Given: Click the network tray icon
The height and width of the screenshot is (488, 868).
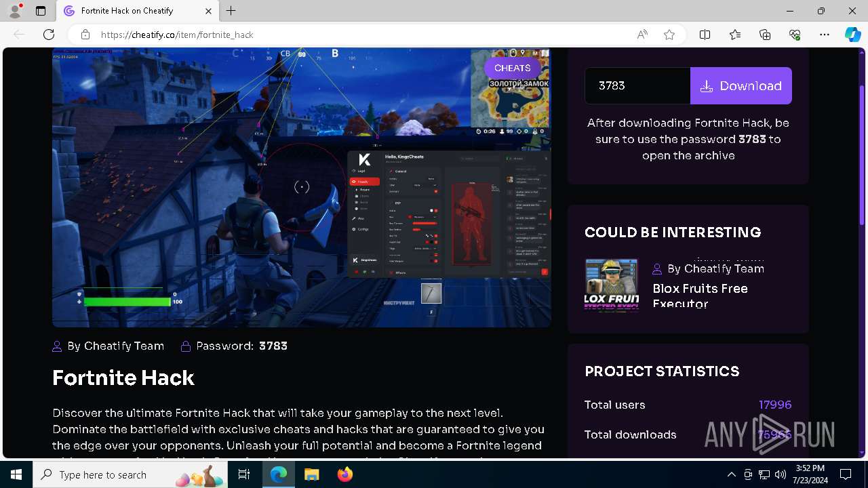Looking at the screenshot, I should [764, 474].
